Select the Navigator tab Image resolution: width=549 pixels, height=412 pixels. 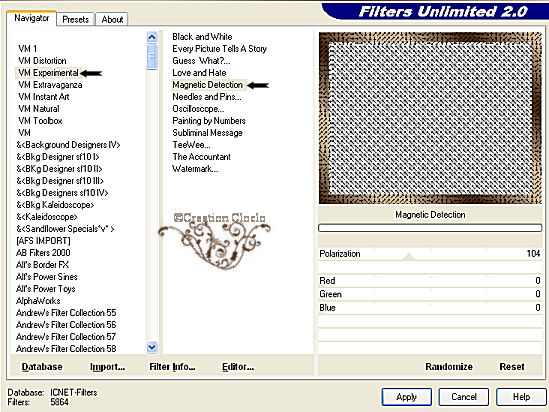[x=31, y=18]
